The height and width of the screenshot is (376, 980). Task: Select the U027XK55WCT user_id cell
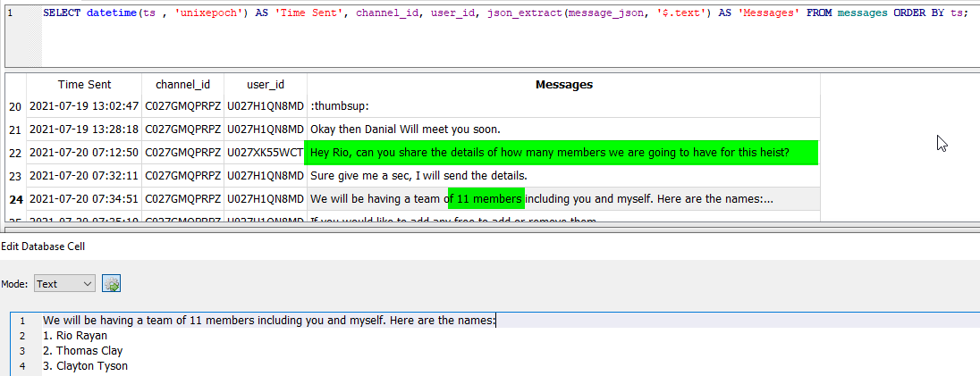point(265,153)
